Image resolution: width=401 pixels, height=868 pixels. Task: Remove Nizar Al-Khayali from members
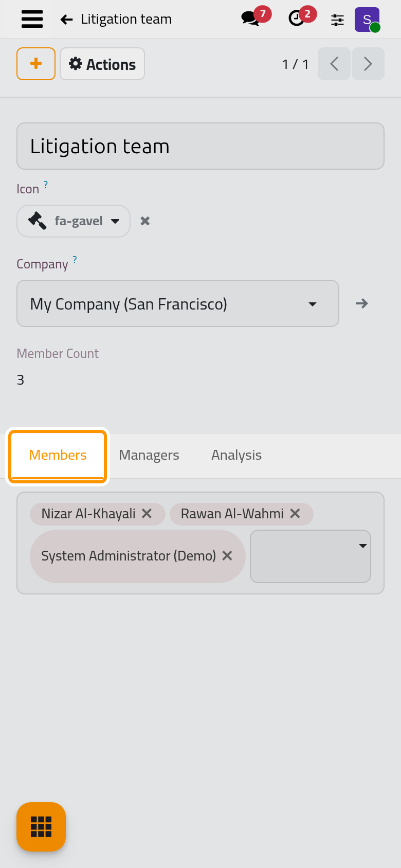(x=147, y=514)
